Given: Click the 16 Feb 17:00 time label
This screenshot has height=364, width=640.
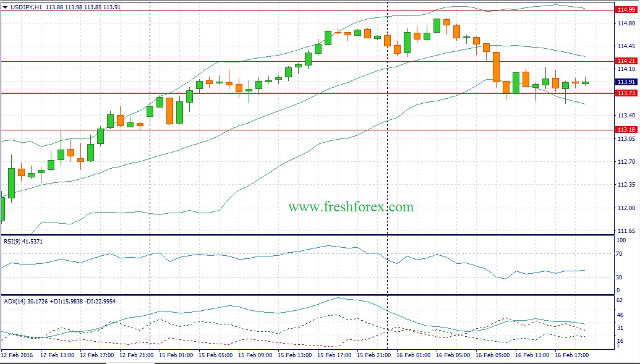Looking at the screenshot, I should click(x=572, y=355).
